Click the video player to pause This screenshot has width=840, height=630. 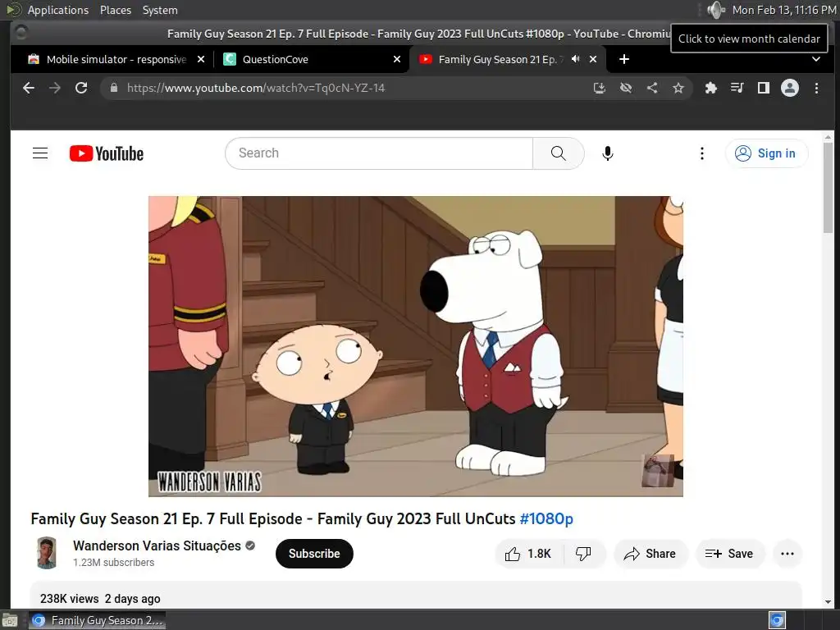pos(416,346)
